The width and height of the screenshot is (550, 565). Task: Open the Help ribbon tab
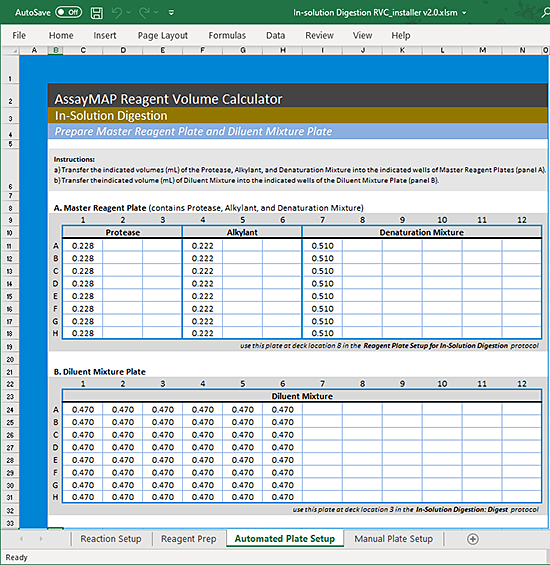pos(401,35)
